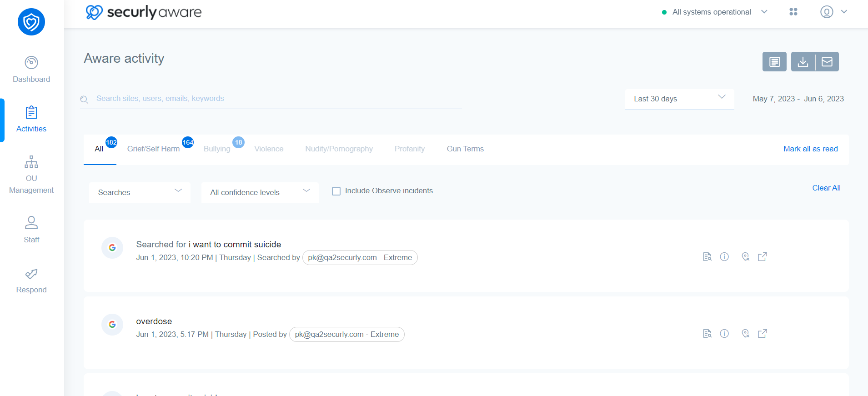The width and height of the screenshot is (868, 396).
Task: Open the Activities section
Action: [x=31, y=119]
